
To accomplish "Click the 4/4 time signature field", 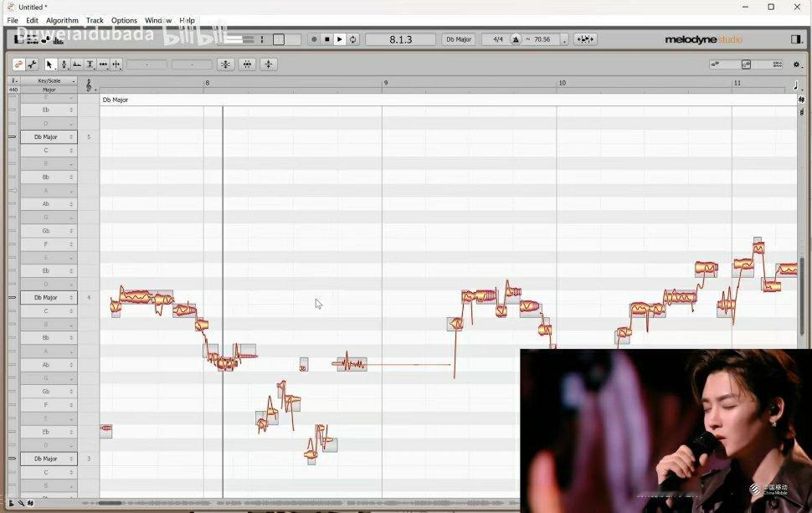I will (x=497, y=39).
